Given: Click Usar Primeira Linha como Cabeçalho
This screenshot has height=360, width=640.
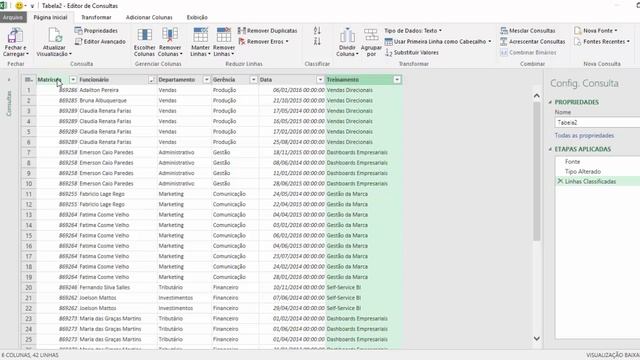Looking at the screenshot, I should pyautogui.click(x=438, y=42).
